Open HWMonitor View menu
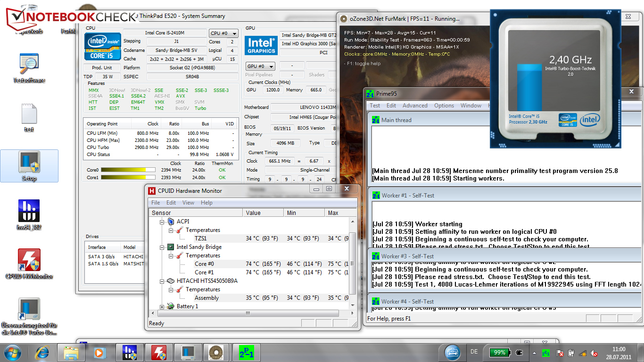The image size is (644, 362). click(188, 203)
